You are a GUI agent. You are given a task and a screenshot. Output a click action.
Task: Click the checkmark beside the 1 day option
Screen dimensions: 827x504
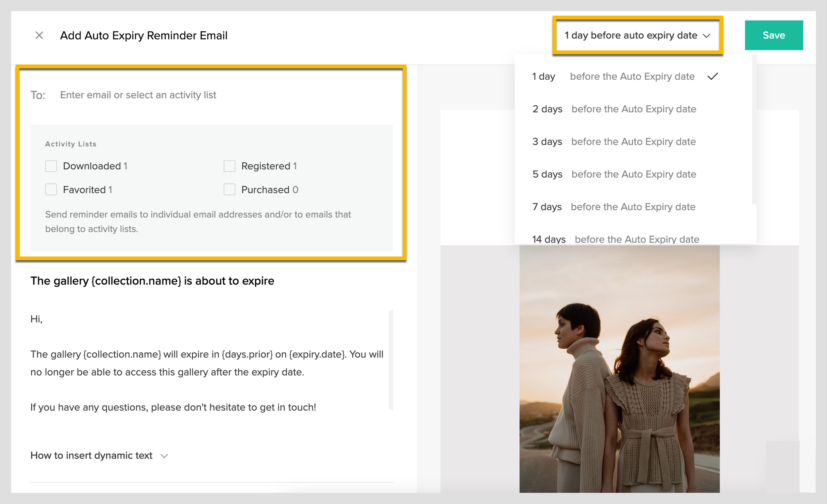coord(713,76)
